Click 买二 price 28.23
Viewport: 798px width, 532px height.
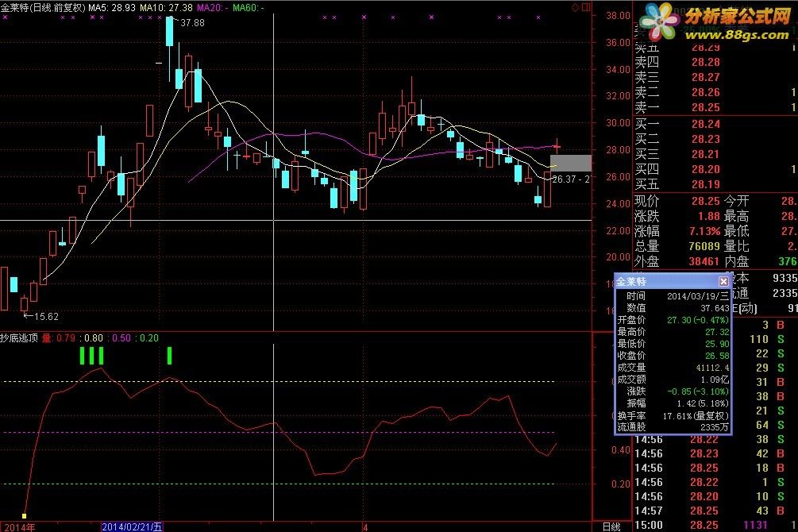(705, 139)
